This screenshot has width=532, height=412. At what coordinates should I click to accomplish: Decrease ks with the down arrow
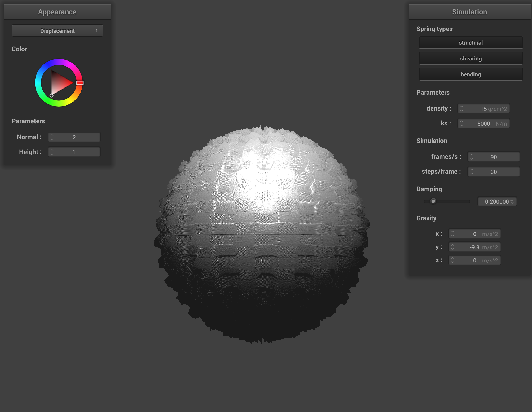(462, 125)
